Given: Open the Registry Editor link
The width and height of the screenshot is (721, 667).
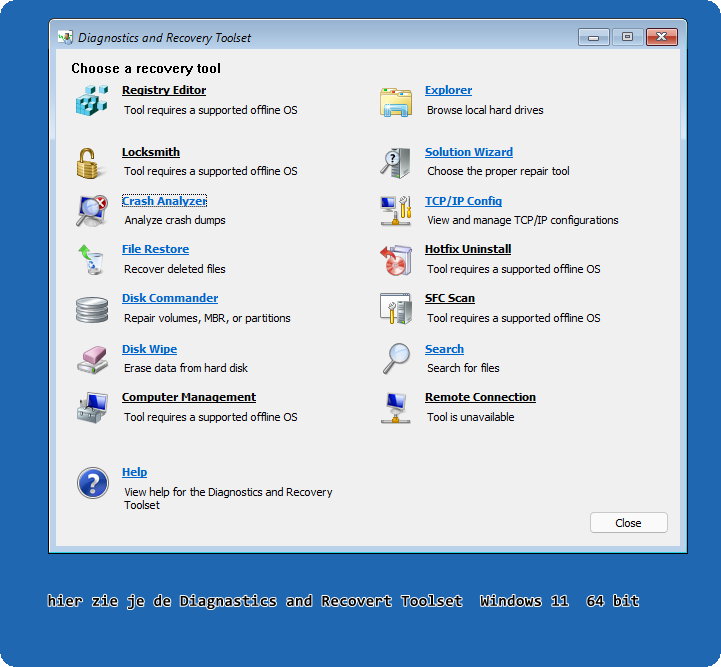Looking at the screenshot, I should (164, 90).
